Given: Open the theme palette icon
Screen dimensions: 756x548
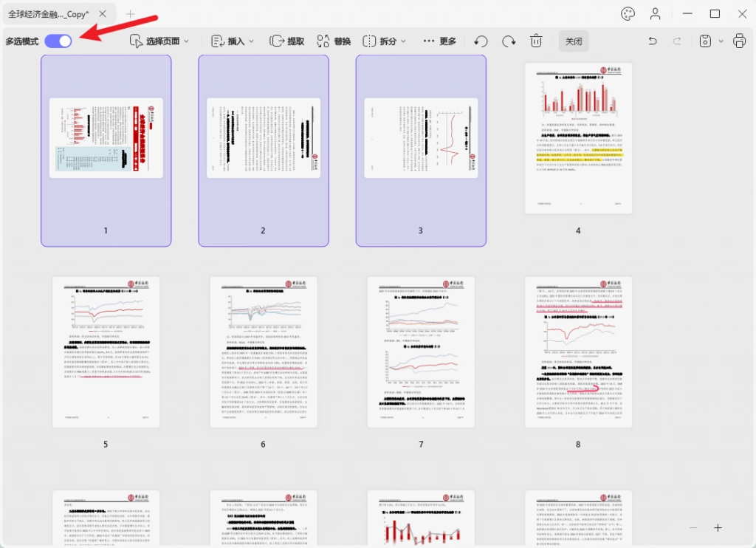Looking at the screenshot, I should click(628, 14).
